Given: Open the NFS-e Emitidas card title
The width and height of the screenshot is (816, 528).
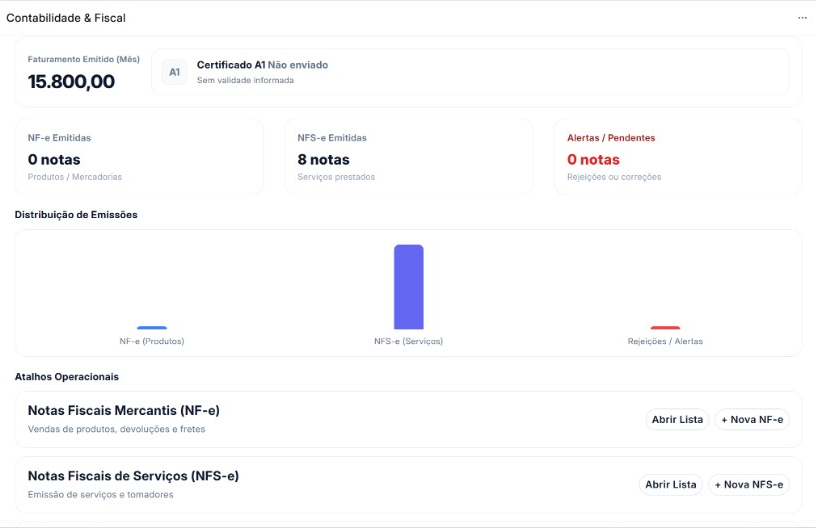Looking at the screenshot, I should coord(332,138).
